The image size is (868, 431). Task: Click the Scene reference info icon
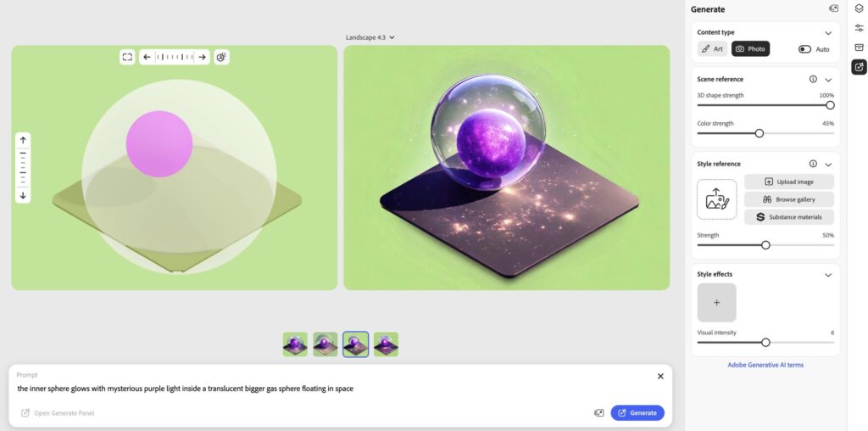(813, 79)
